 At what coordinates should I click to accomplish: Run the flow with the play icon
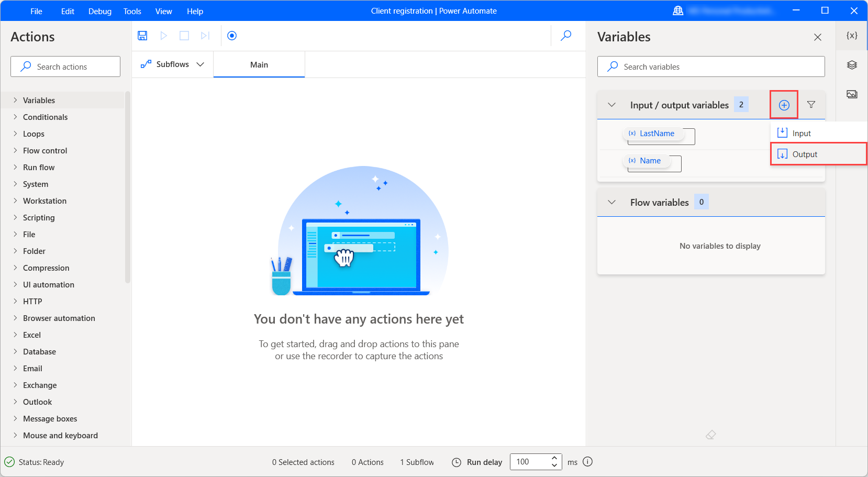point(163,35)
